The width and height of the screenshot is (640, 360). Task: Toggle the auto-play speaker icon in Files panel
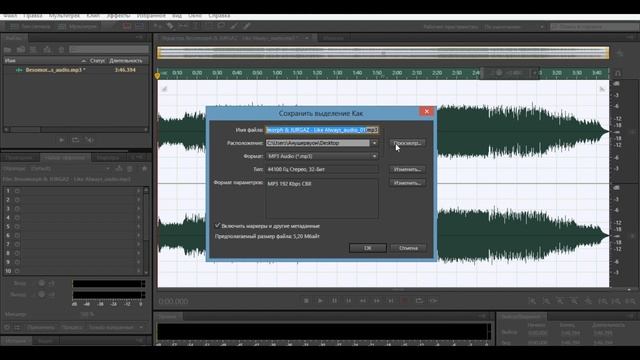coord(89,140)
